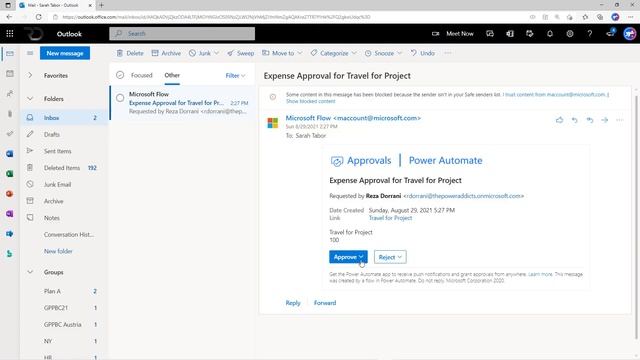Like the message with thumbs up icon
Image resolution: width=640 pixels, height=360 pixels.
pos(559,120)
